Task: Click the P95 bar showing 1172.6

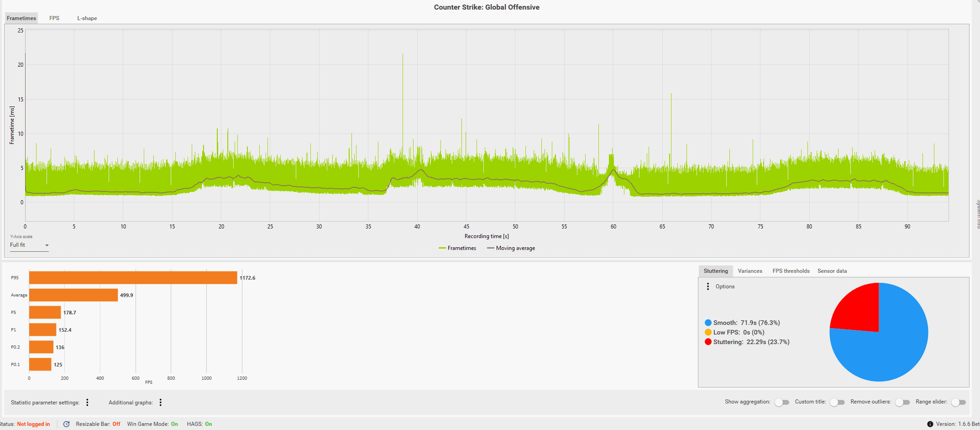Action: click(x=133, y=278)
